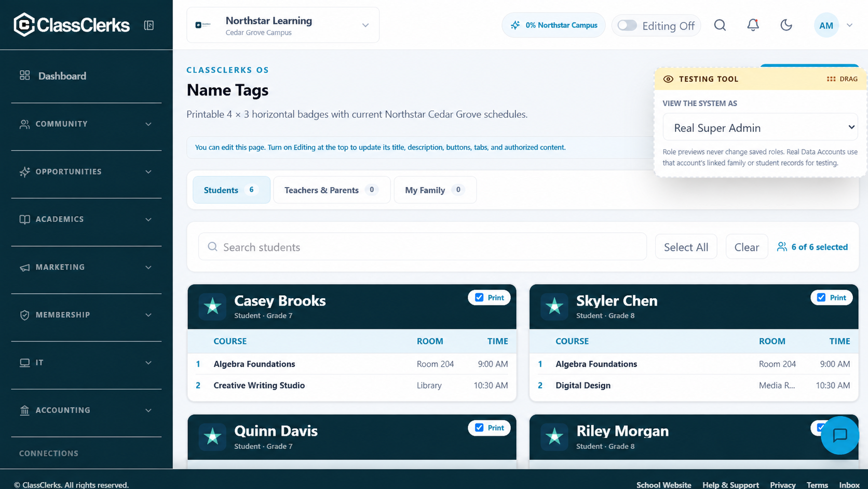
Task: Switch to the Students tab
Action: coord(232,190)
